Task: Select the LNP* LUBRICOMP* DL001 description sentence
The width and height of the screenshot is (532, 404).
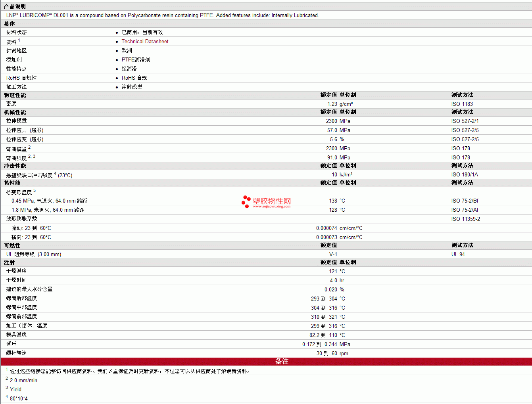Action: click(x=163, y=15)
